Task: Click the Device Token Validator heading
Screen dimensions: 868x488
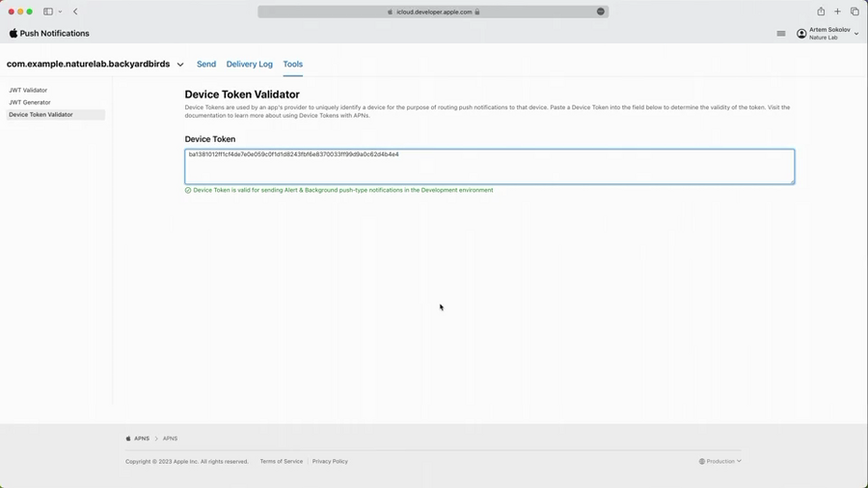Action: (242, 95)
